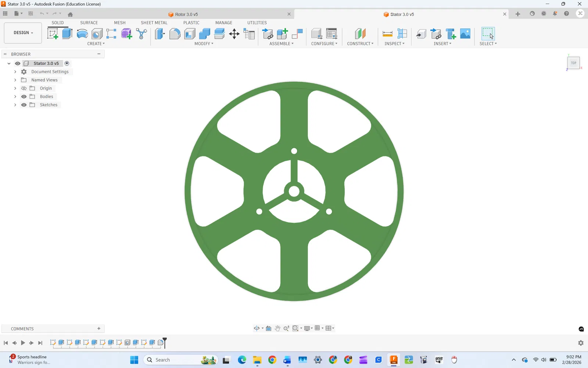Image resolution: width=588 pixels, height=368 pixels.
Task: Open a new design tab with plus
Action: point(518,14)
